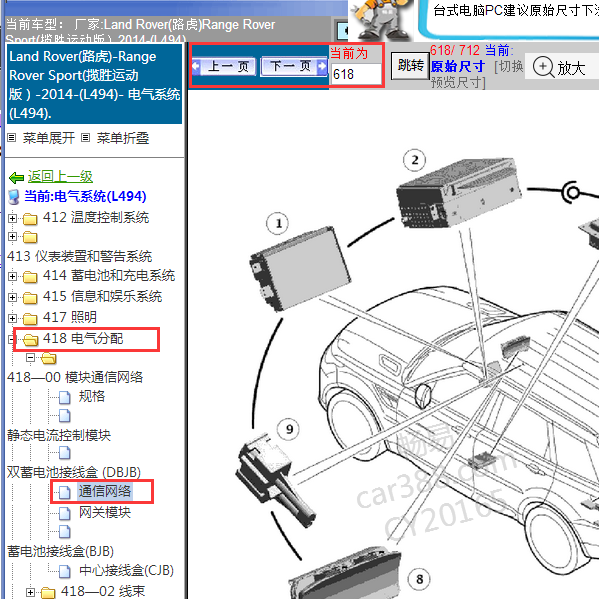Click the left arrow on 上一页 button

(196, 66)
